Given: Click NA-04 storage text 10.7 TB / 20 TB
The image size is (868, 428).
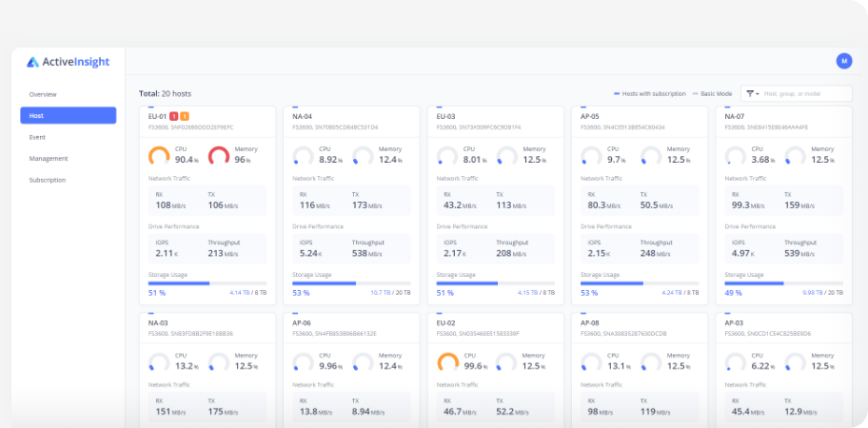Looking at the screenshot, I should click(x=390, y=293).
